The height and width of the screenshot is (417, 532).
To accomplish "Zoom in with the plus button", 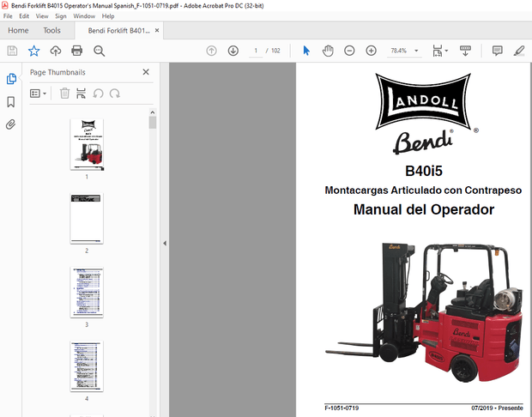I will (x=372, y=51).
